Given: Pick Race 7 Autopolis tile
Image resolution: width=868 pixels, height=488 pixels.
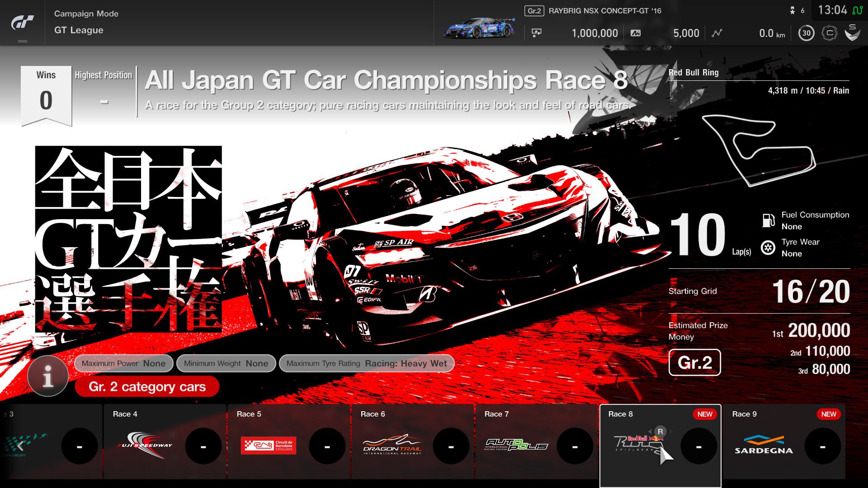Looking at the screenshot, I should click(536, 441).
